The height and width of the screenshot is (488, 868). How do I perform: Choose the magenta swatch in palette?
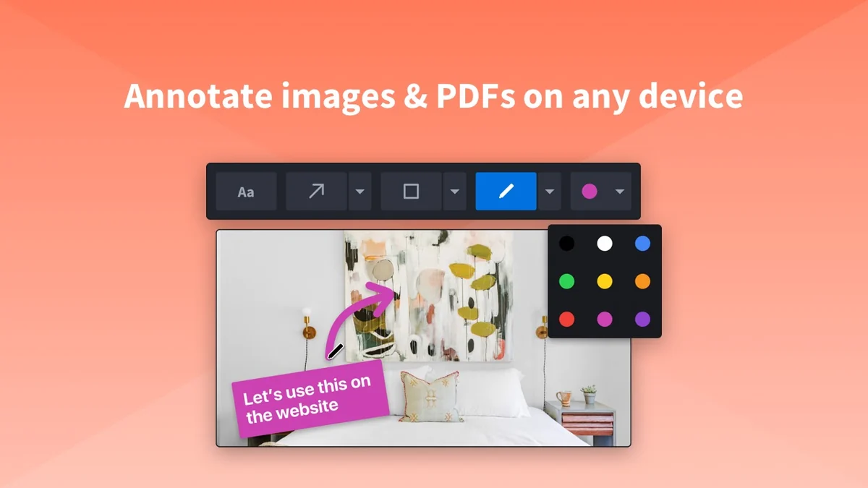click(605, 319)
